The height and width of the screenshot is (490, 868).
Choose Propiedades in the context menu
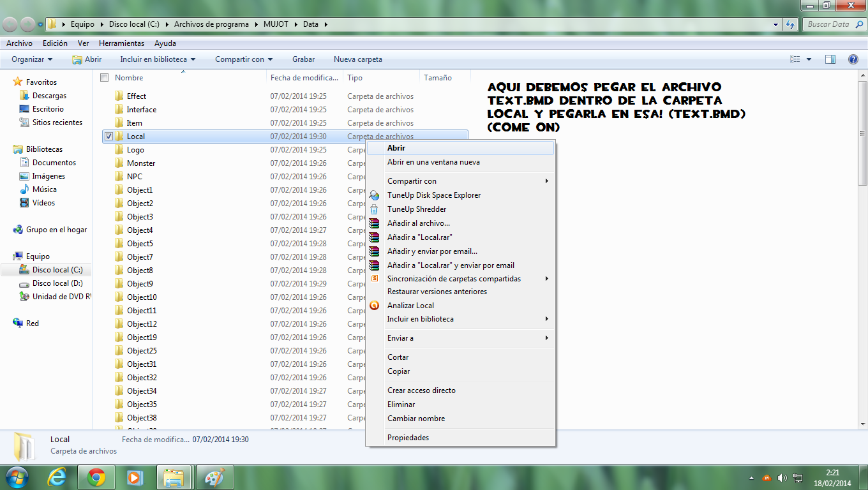point(408,438)
